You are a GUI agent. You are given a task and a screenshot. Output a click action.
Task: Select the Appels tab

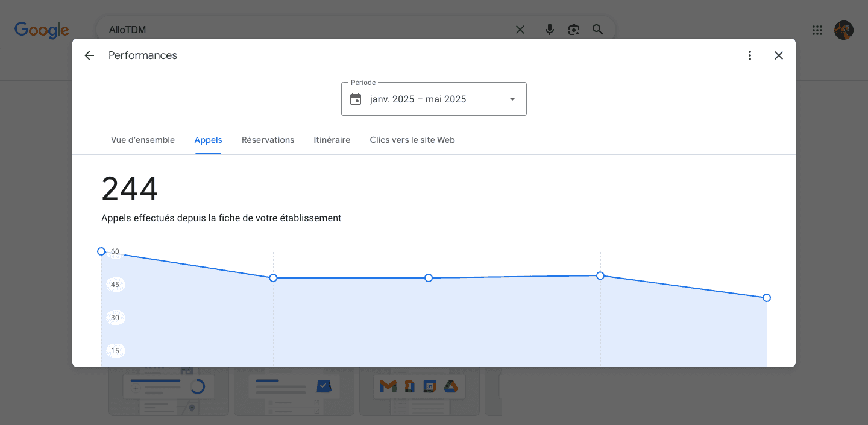[x=208, y=140]
